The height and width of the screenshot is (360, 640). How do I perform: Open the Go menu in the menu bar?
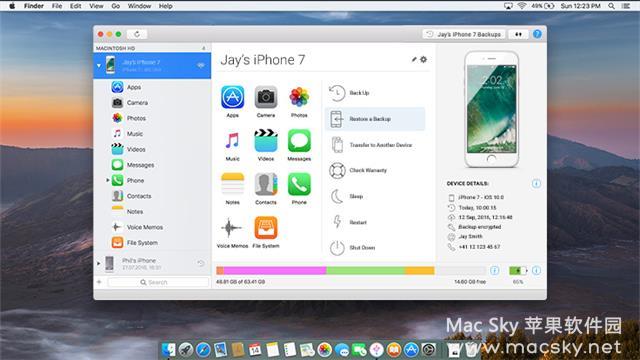(116, 6)
